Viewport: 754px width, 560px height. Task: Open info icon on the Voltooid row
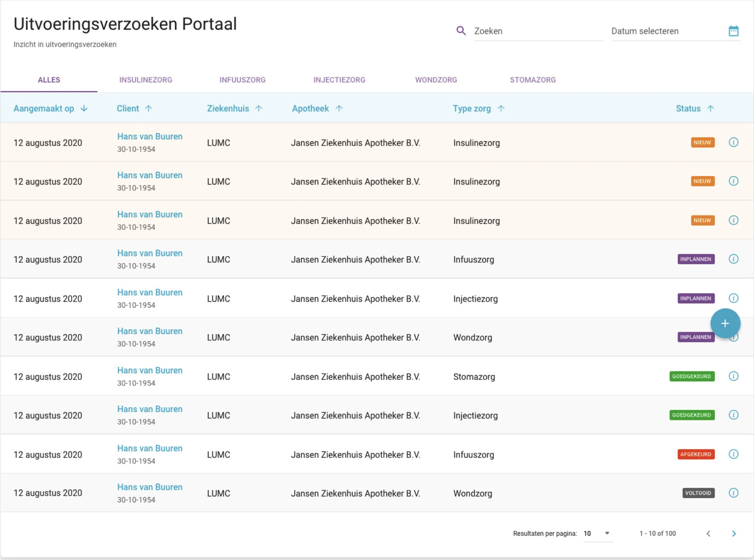pos(733,493)
